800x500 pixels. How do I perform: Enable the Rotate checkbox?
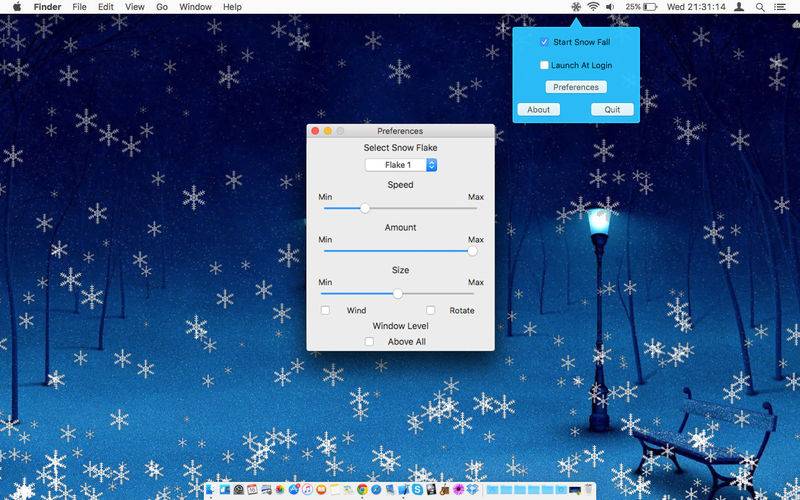[x=431, y=310]
